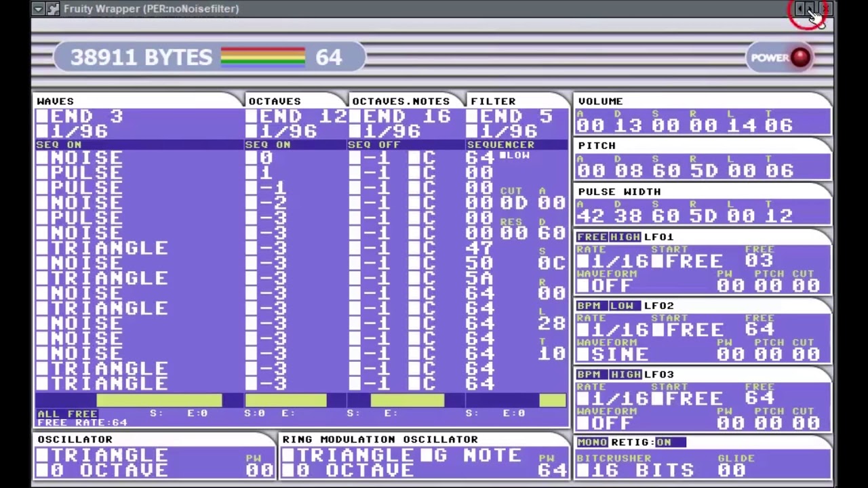Image resolution: width=868 pixels, height=488 pixels.
Task: Switch the LOW filter type button
Action: (515, 155)
